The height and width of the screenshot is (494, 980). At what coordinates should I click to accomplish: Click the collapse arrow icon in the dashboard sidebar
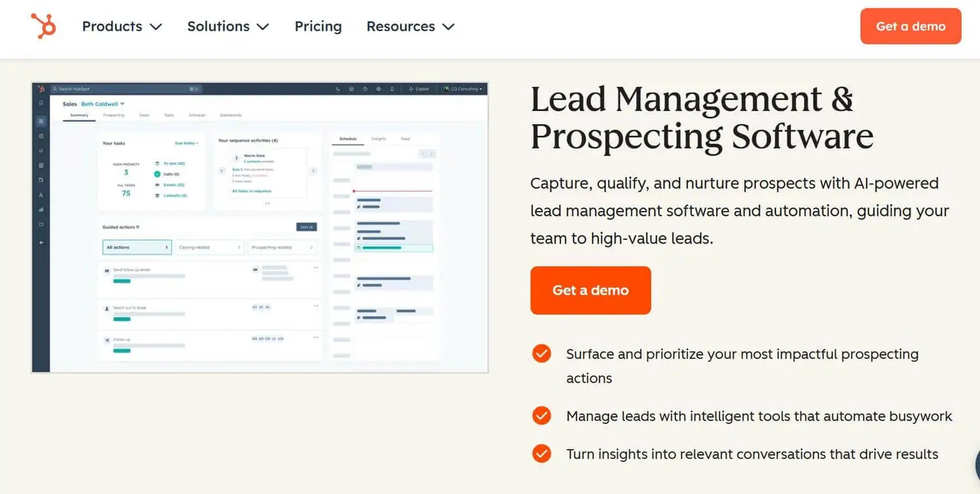click(41, 242)
